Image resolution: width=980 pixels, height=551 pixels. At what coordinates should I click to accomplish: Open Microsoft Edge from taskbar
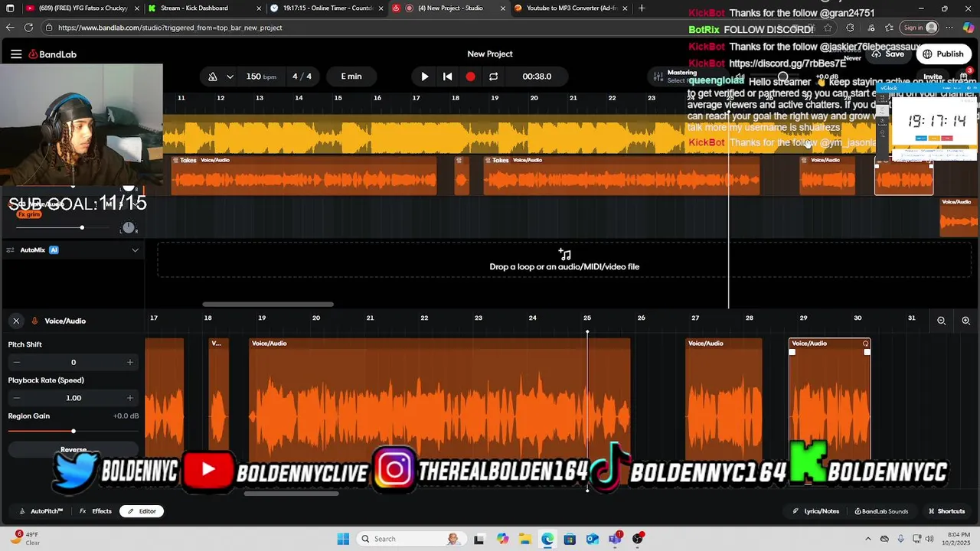tap(547, 539)
